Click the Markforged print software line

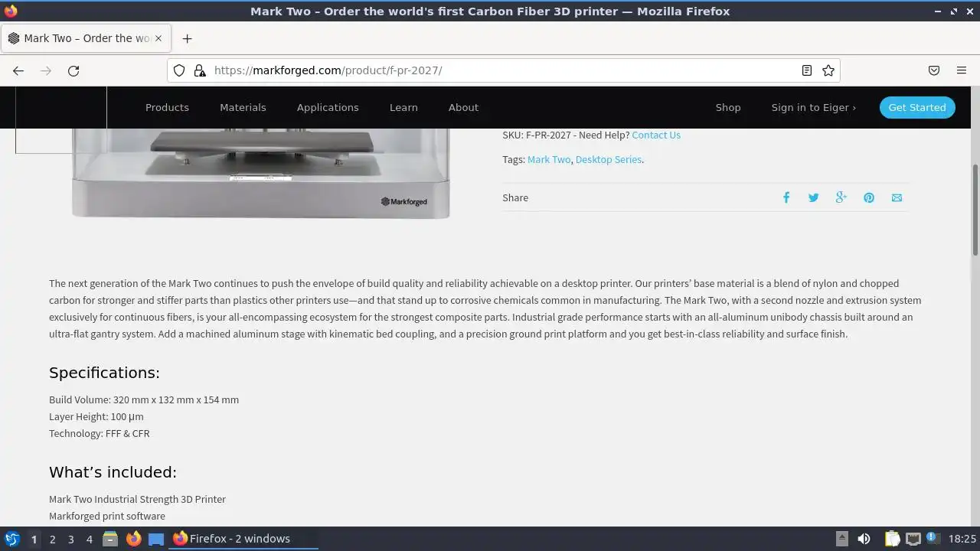click(x=107, y=516)
